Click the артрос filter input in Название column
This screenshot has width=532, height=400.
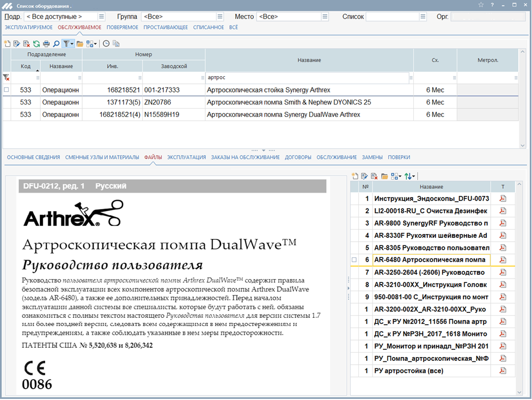(307, 78)
